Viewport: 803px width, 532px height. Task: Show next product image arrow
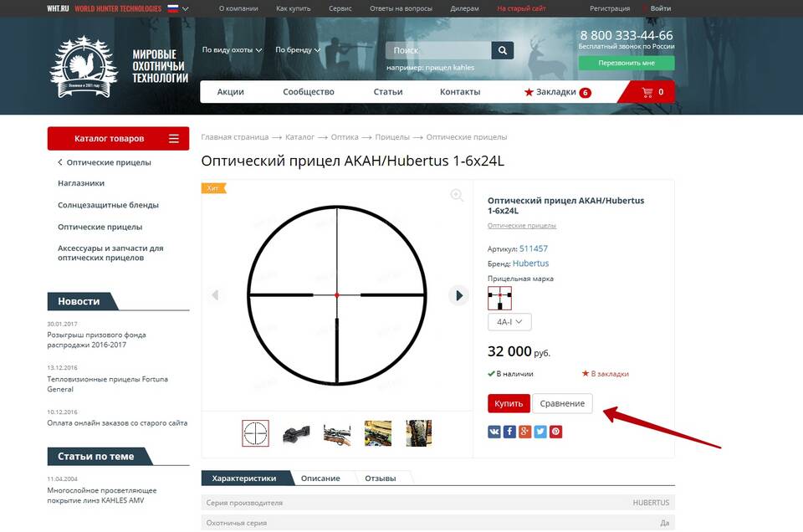[x=459, y=295]
